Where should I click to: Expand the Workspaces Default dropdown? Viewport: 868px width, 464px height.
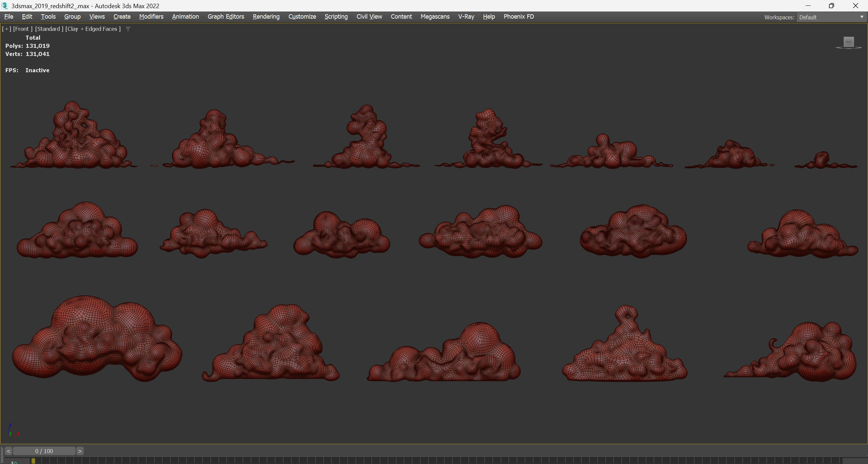862,17
